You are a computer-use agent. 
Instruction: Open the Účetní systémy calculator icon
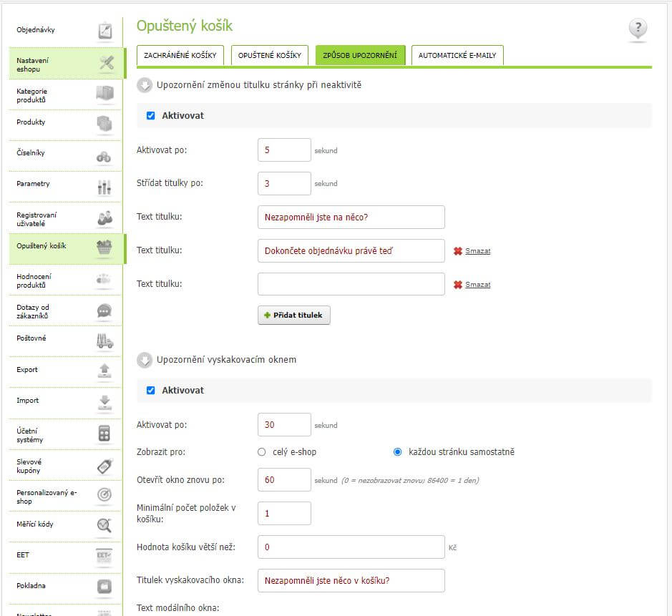tap(104, 434)
